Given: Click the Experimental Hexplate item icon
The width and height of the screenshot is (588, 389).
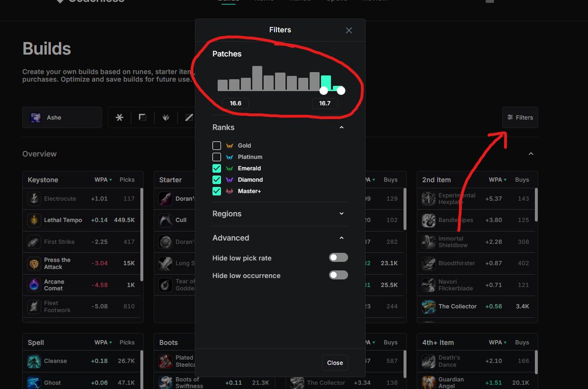Looking at the screenshot, I should tap(429, 198).
